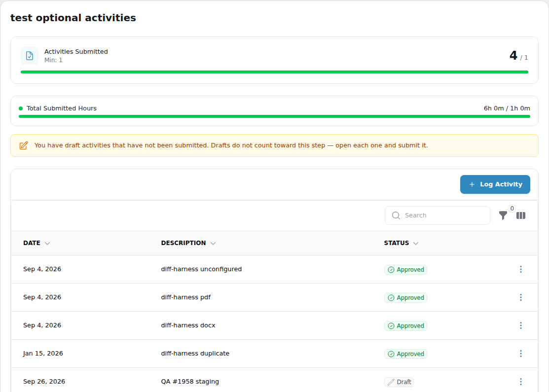Open actions menu for diff-harness duplicate
Image resolution: width=549 pixels, height=392 pixels.
pyautogui.click(x=521, y=354)
